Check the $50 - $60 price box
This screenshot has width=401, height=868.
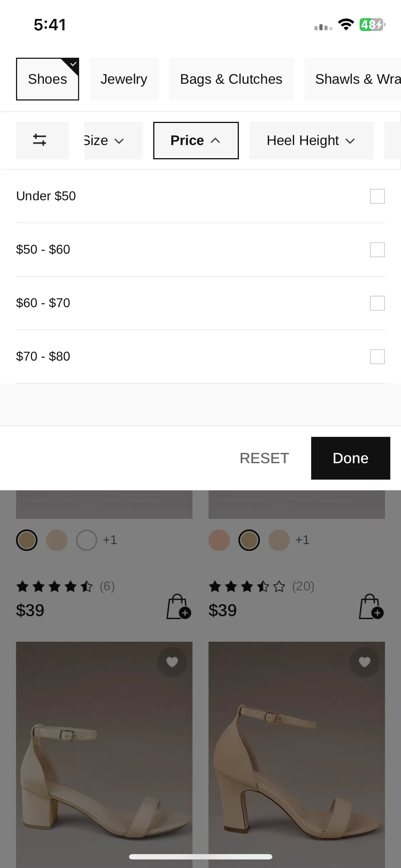pos(377,250)
